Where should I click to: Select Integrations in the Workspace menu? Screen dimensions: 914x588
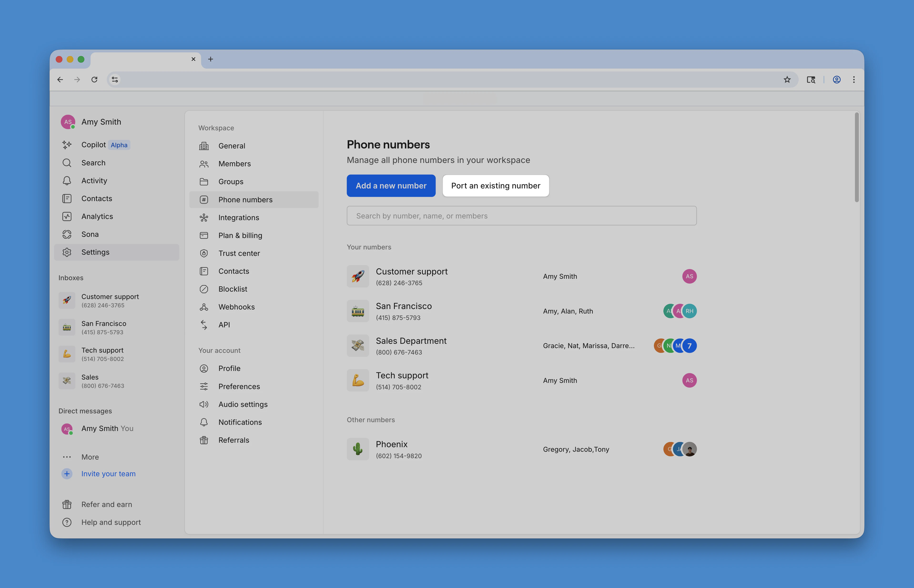click(254, 218)
